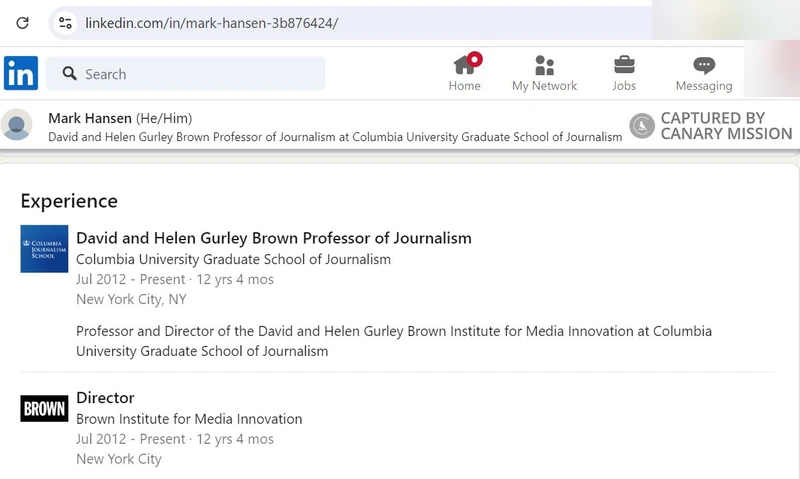Click Jul 2012 - Present under Columbia
The height and width of the screenshot is (479, 800).
[x=131, y=280]
